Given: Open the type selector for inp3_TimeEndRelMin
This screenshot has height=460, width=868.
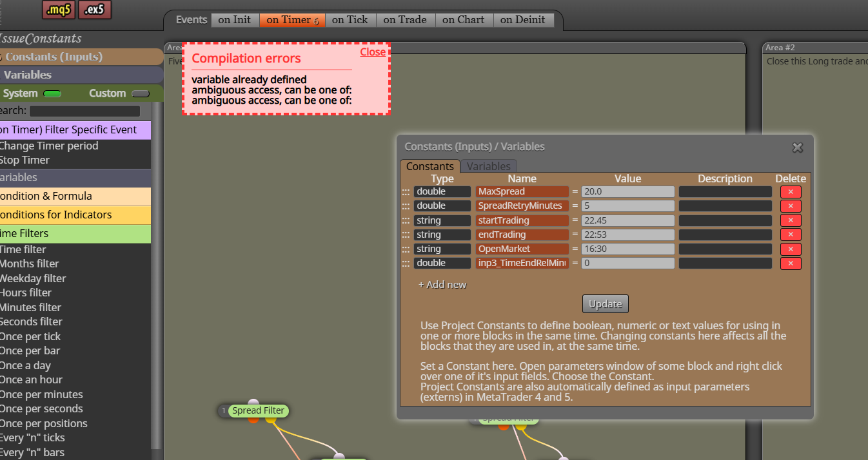Looking at the screenshot, I should [442, 263].
